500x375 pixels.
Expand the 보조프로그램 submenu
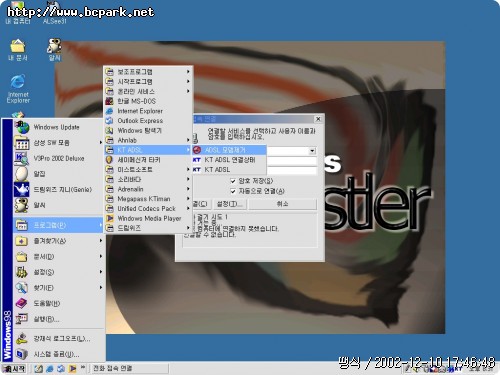click(x=149, y=72)
